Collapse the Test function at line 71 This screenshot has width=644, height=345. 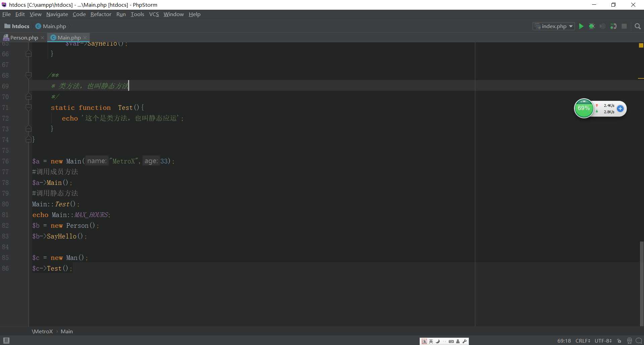pos(29,108)
